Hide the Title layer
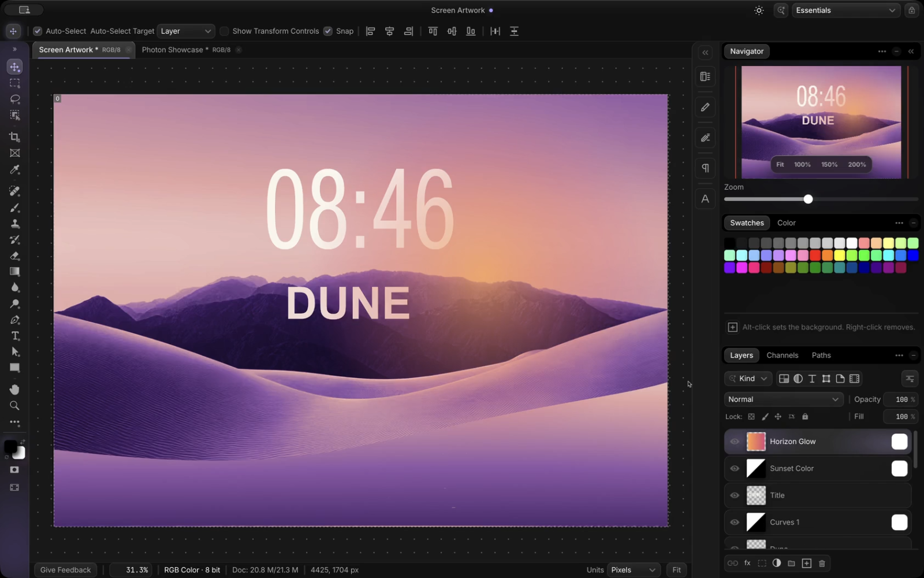 pos(735,495)
